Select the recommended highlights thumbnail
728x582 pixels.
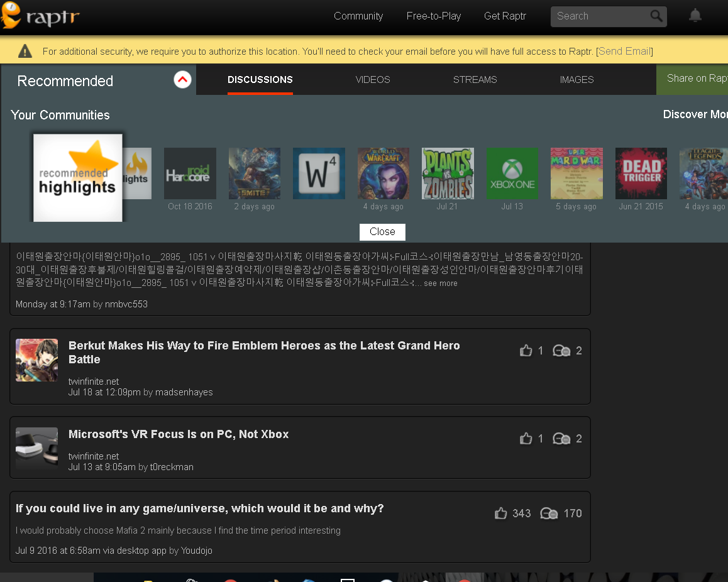[77, 178]
